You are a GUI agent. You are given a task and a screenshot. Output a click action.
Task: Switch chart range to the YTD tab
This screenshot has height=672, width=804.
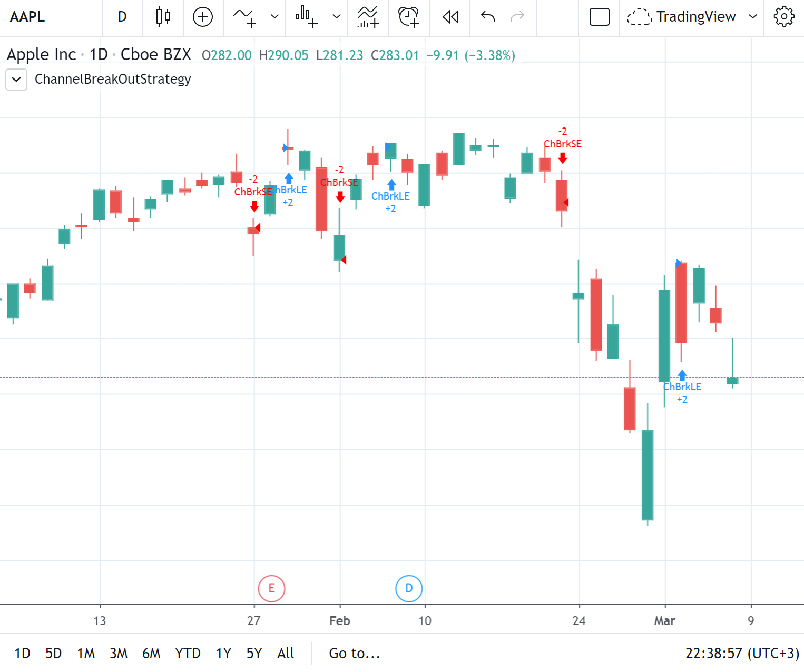187,653
